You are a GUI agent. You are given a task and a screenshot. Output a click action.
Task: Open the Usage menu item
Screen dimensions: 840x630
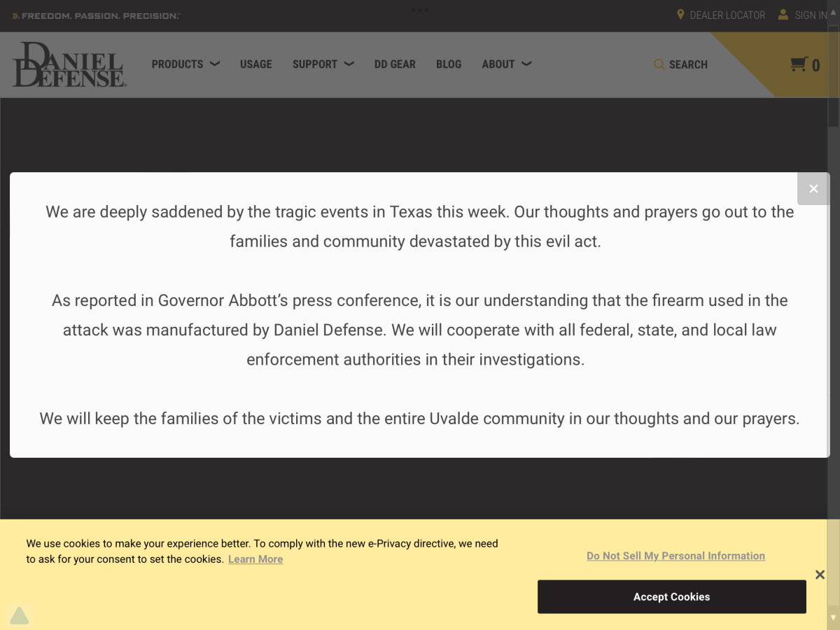256,64
